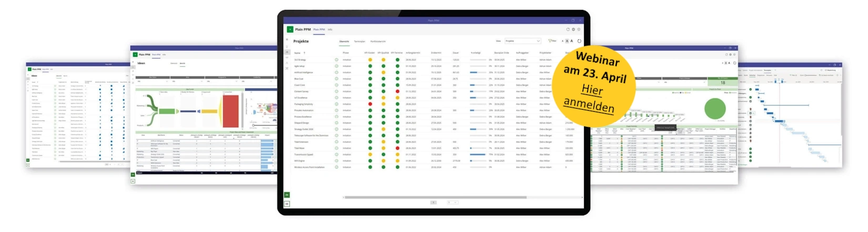This screenshot has height=232, width=868.
Task: Click the red KPI Kosten dot for Packaging Simplicity
Action: click(x=370, y=104)
